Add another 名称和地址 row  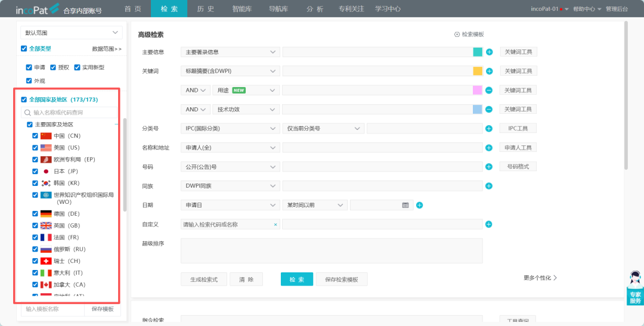(x=489, y=148)
